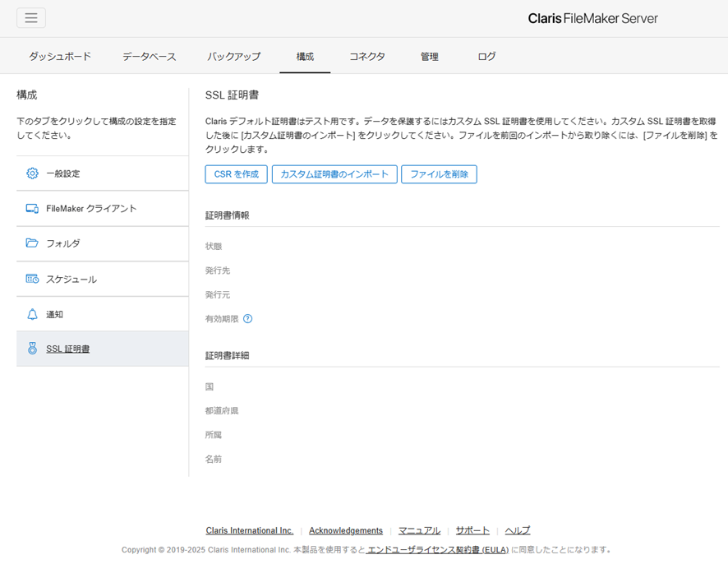Click the 状態 field label
Image resolution: width=728 pixels, height=564 pixels.
tap(214, 246)
